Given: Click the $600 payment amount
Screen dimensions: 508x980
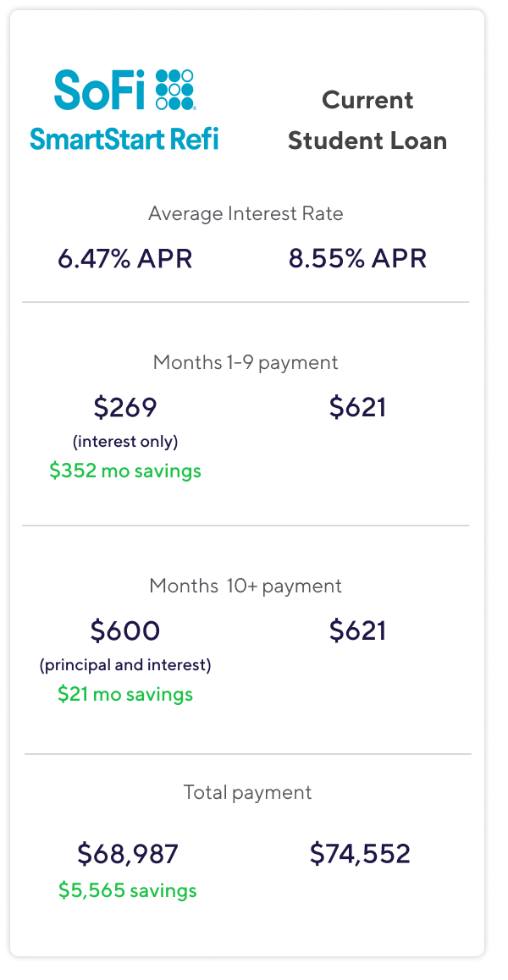Looking at the screenshot, I should tap(125, 630).
